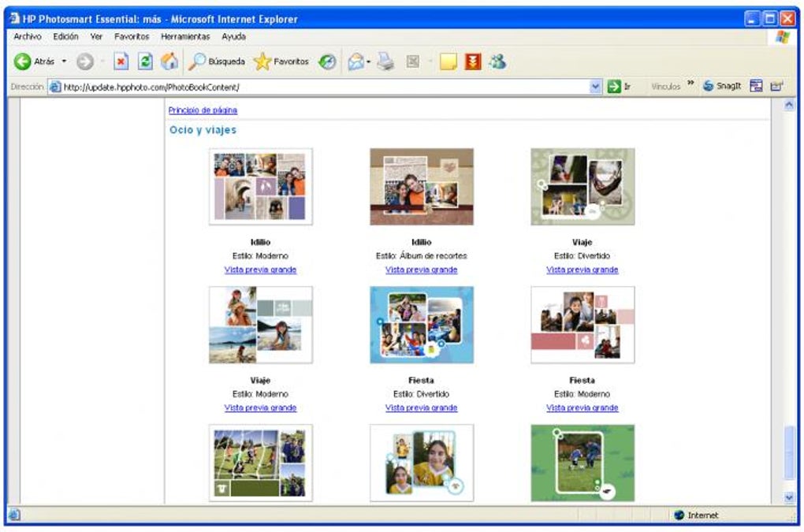
Task: Click the SnagIt toolbar icon
Action: coord(722,86)
